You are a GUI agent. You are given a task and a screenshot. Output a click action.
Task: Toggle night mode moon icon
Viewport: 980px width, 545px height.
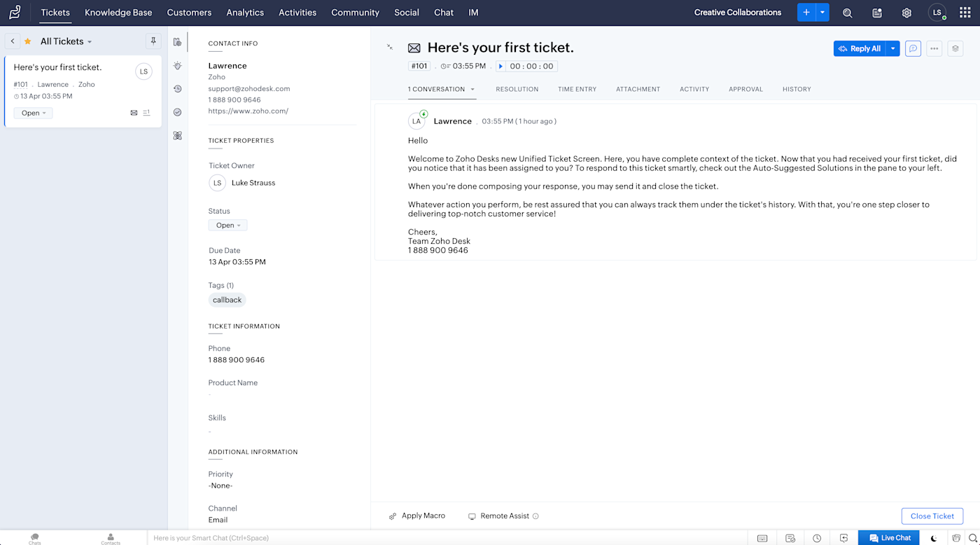pyautogui.click(x=934, y=538)
